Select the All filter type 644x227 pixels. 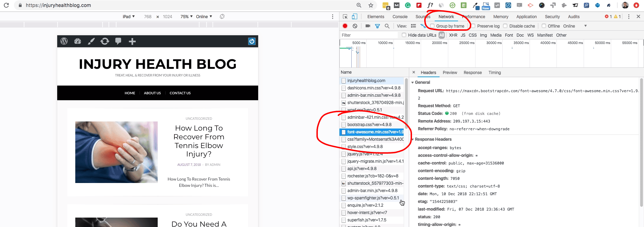[x=442, y=35]
